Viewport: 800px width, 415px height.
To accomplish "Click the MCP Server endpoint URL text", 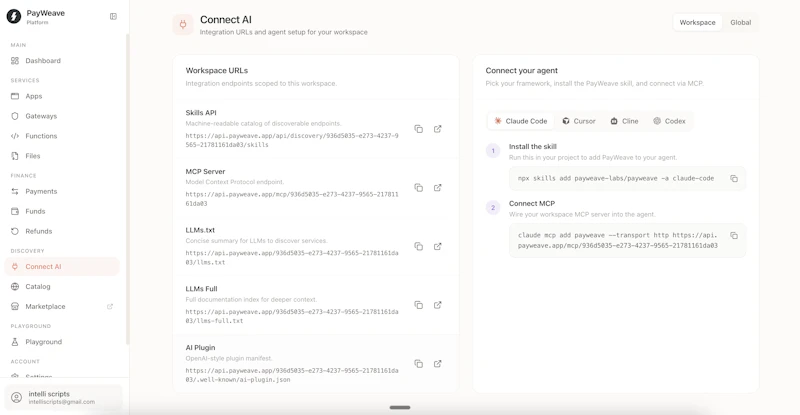I will click(292, 199).
